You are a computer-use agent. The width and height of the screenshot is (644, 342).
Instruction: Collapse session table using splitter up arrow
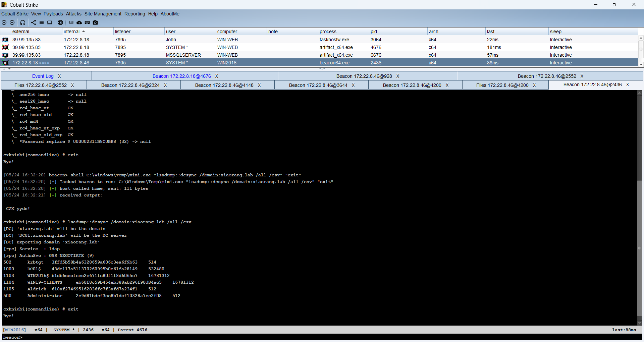click(x=4, y=69)
